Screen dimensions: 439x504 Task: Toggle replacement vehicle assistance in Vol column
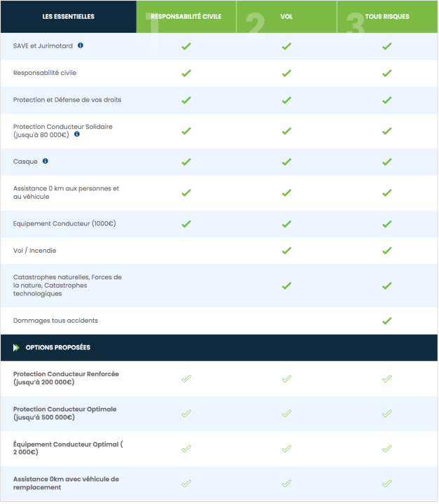point(286,483)
